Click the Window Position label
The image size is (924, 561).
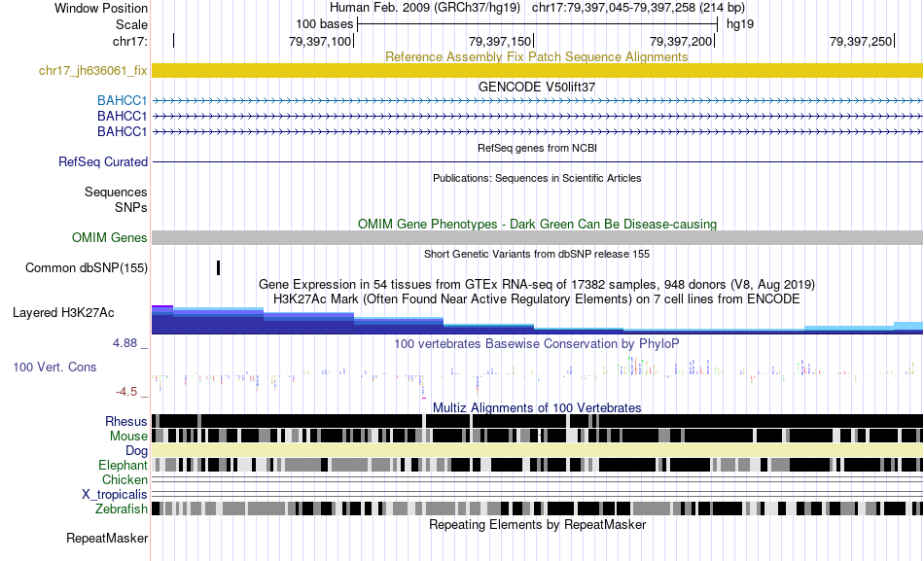click(101, 8)
